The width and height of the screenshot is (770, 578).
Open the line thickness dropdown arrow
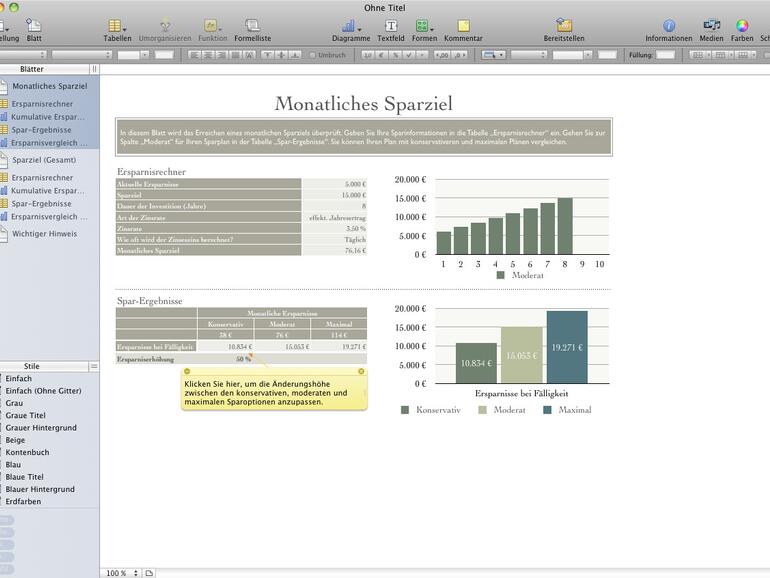click(588, 55)
